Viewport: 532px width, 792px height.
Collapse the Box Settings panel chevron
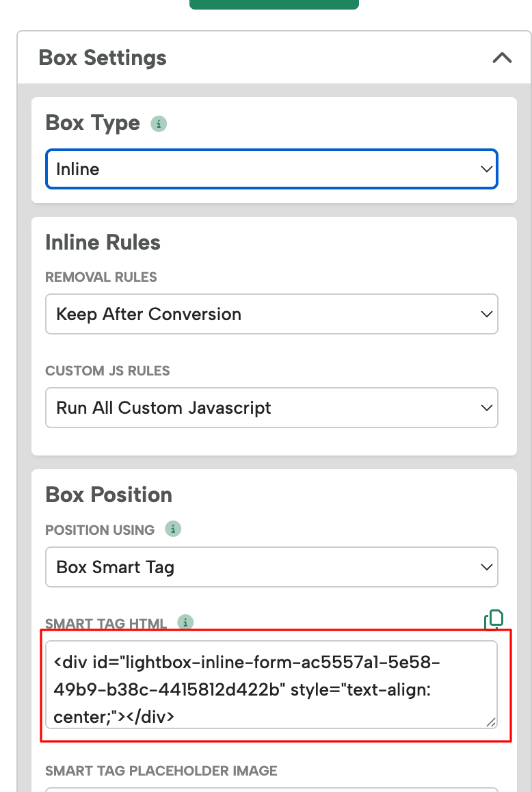coord(502,57)
